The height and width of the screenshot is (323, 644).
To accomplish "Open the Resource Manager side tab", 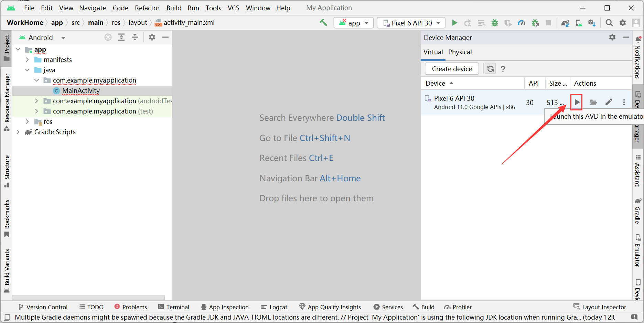I will pyautogui.click(x=7, y=102).
